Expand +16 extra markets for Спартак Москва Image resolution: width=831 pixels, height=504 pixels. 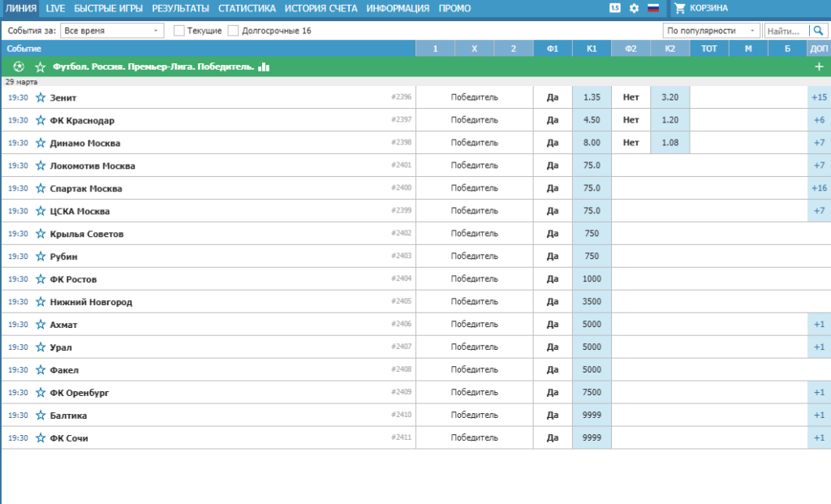pyautogui.click(x=820, y=188)
